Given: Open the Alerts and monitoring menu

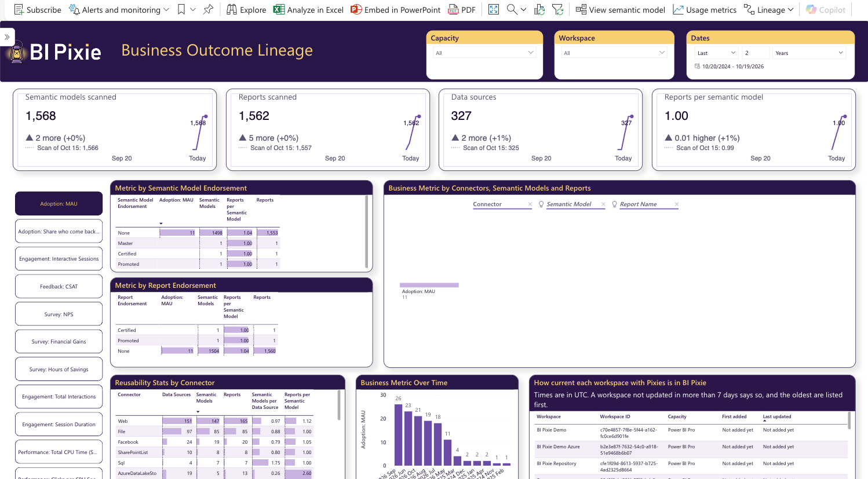Looking at the screenshot, I should click(119, 10).
